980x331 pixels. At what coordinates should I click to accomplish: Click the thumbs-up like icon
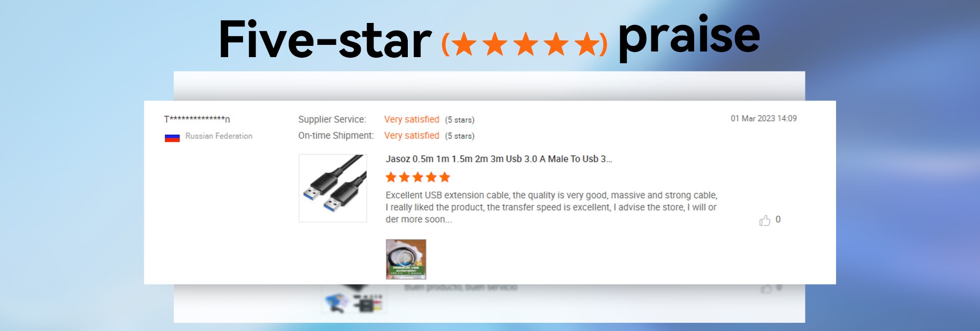[x=765, y=220]
